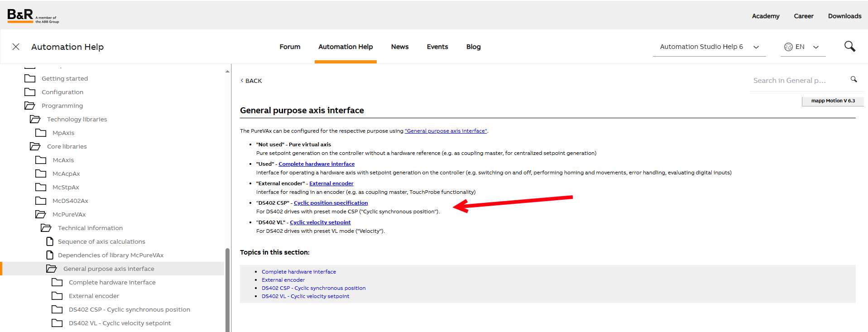Viewport: 868px width, 332px height.
Task: Select McAcpAx tree entry
Action: 66,173
